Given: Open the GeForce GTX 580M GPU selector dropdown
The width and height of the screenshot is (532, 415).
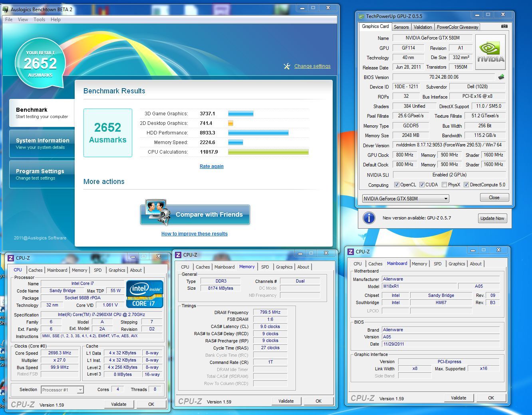Looking at the screenshot, I should (x=406, y=199).
